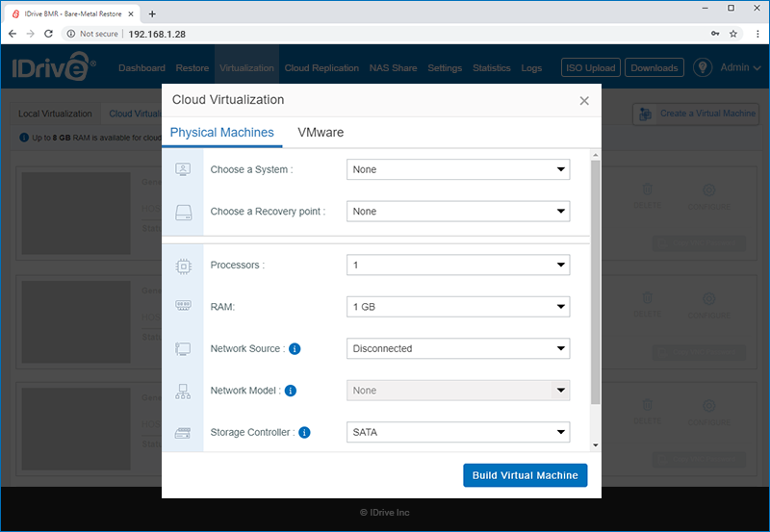770x532 pixels.
Task: Show info tooltip for Network Source
Action: click(295, 349)
